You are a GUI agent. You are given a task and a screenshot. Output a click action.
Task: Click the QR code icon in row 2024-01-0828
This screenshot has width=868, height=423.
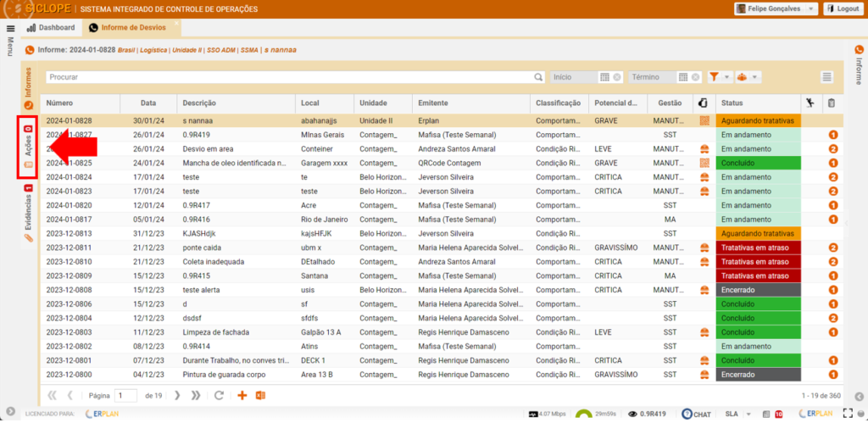pos(704,120)
